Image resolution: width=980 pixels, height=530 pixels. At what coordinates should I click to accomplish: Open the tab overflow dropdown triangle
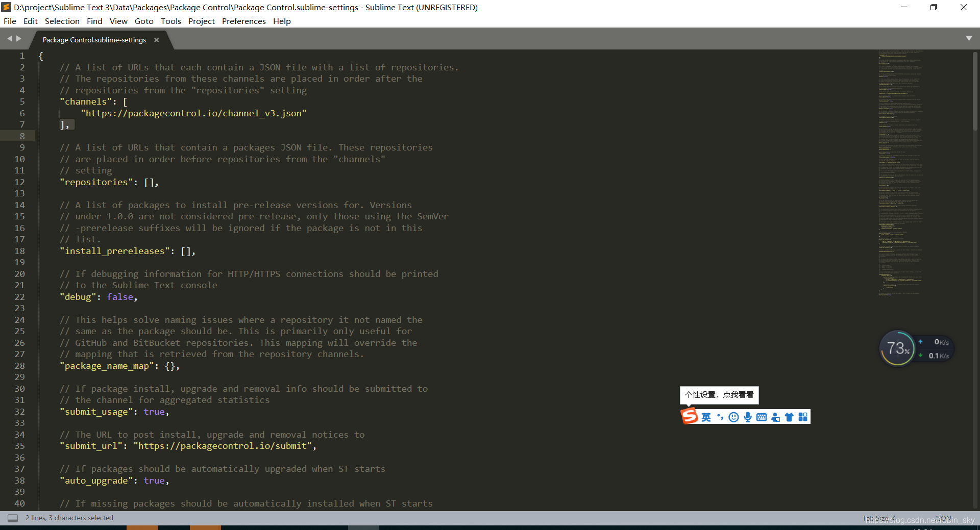click(x=969, y=38)
